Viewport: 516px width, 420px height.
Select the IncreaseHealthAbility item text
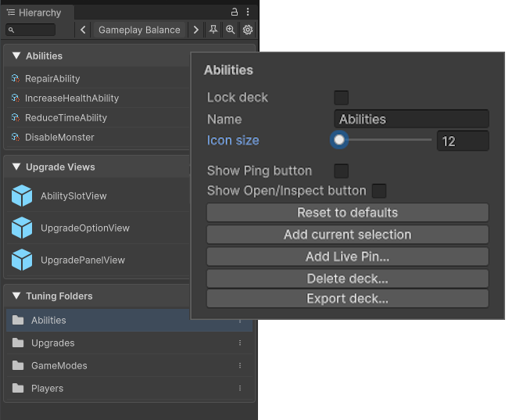[72, 98]
